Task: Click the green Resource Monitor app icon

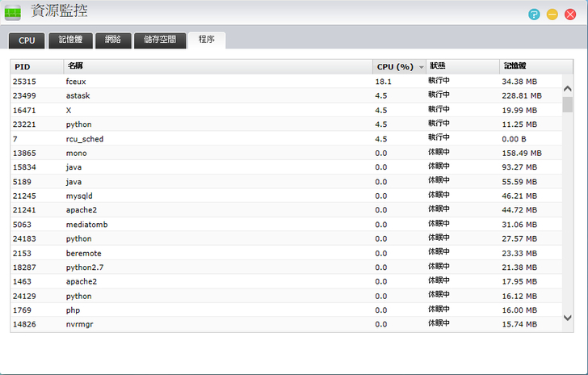Action: [13, 13]
